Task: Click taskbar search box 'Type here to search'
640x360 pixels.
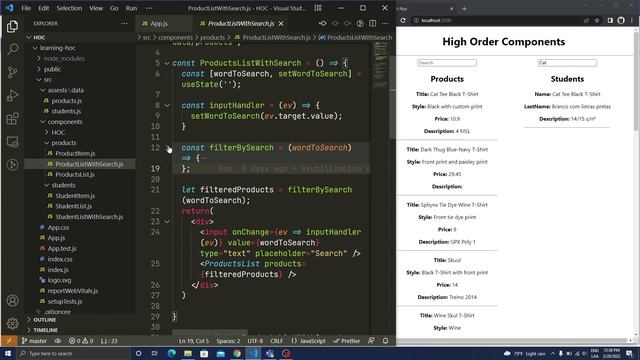Action: point(73,353)
